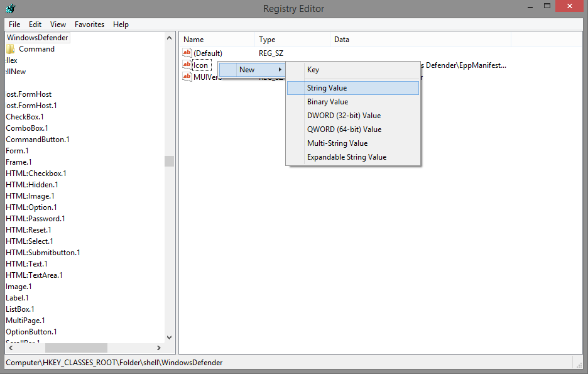The width and height of the screenshot is (588, 374).
Task: Select the Image.1 tree entry
Action: 19,287
